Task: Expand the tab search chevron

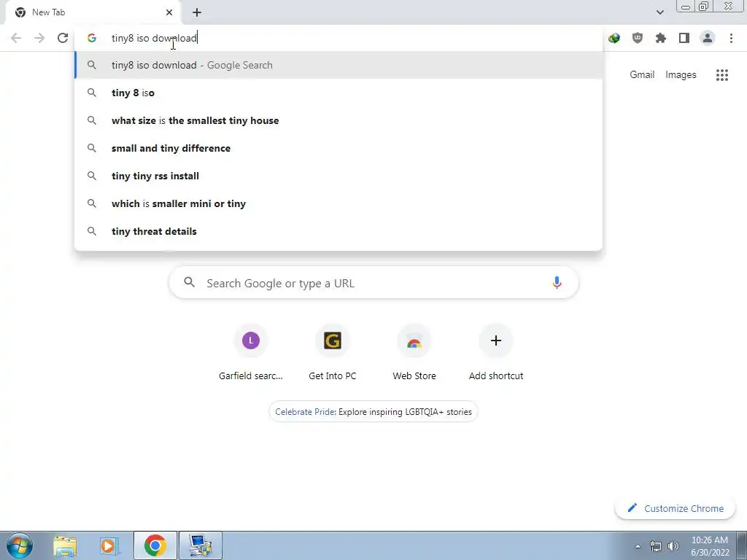Action: [x=659, y=12]
